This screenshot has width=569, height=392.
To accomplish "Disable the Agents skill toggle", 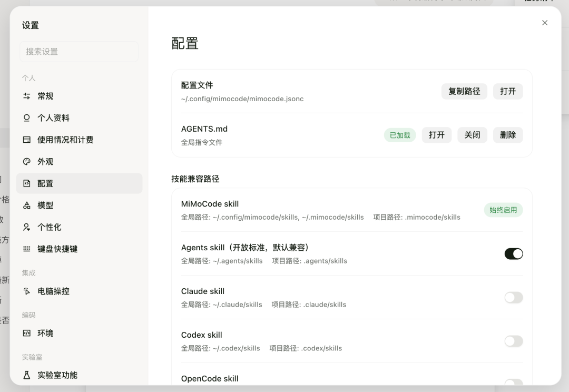I will (x=514, y=254).
